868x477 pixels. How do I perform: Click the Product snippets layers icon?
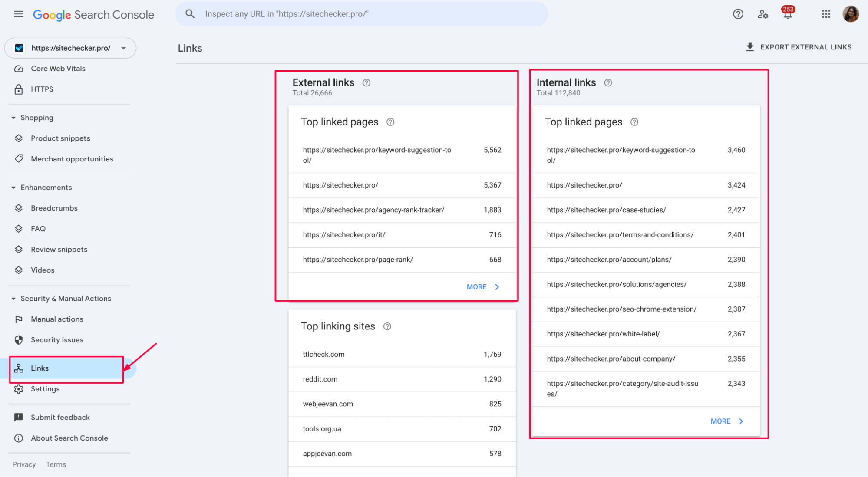coord(19,138)
